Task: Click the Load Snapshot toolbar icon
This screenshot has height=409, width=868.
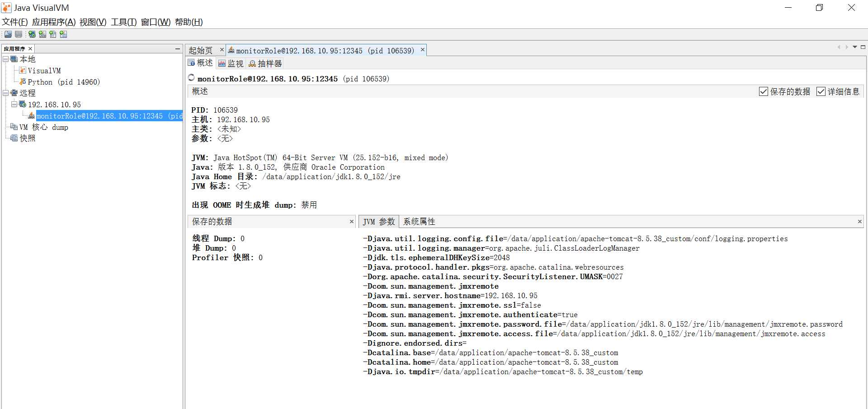Action: pyautogui.click(x=8, y=34)
